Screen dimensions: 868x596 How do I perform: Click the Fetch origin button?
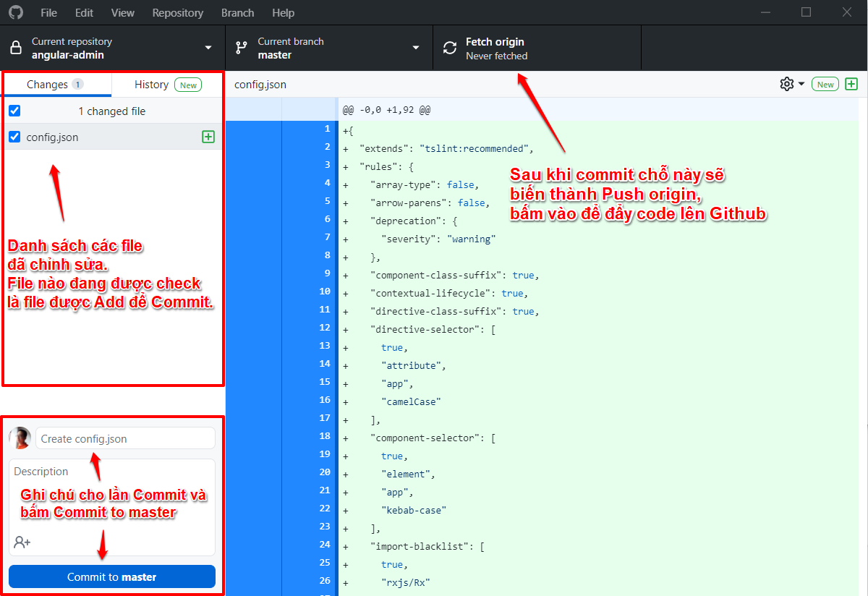pyautogui.click(x=537, y=48)
